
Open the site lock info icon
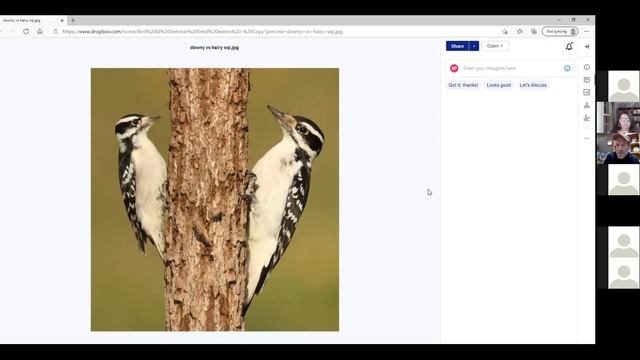coord(56,31)
